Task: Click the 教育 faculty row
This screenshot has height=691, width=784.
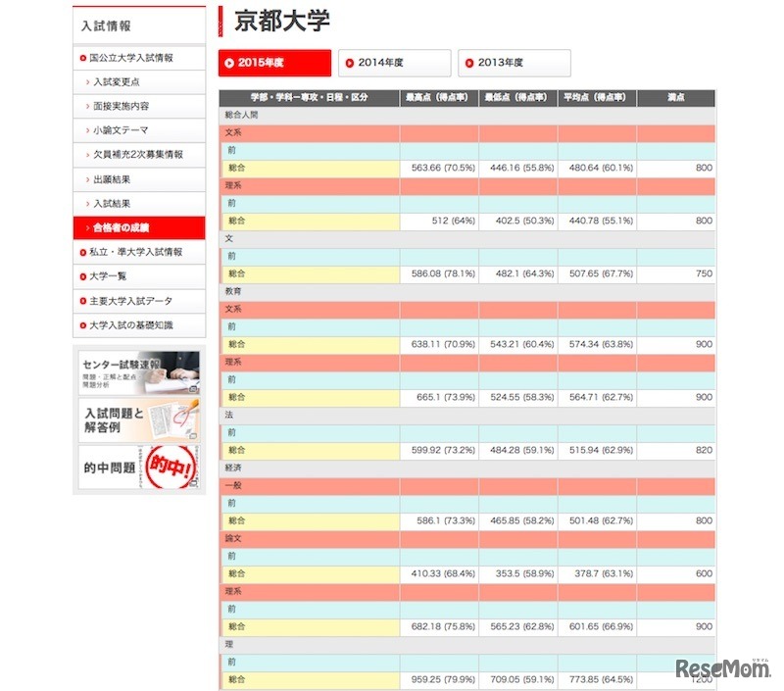Action: tap(467, 291)
